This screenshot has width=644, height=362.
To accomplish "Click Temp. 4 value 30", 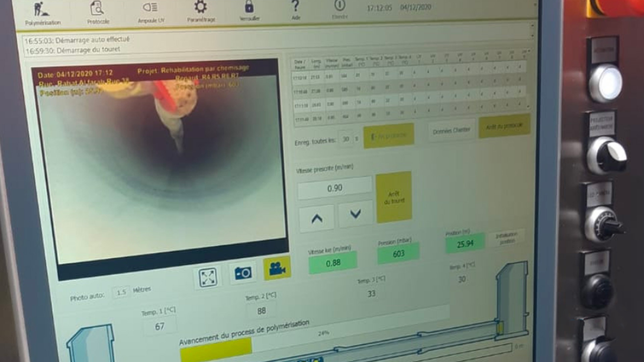I will pos(462,279).
